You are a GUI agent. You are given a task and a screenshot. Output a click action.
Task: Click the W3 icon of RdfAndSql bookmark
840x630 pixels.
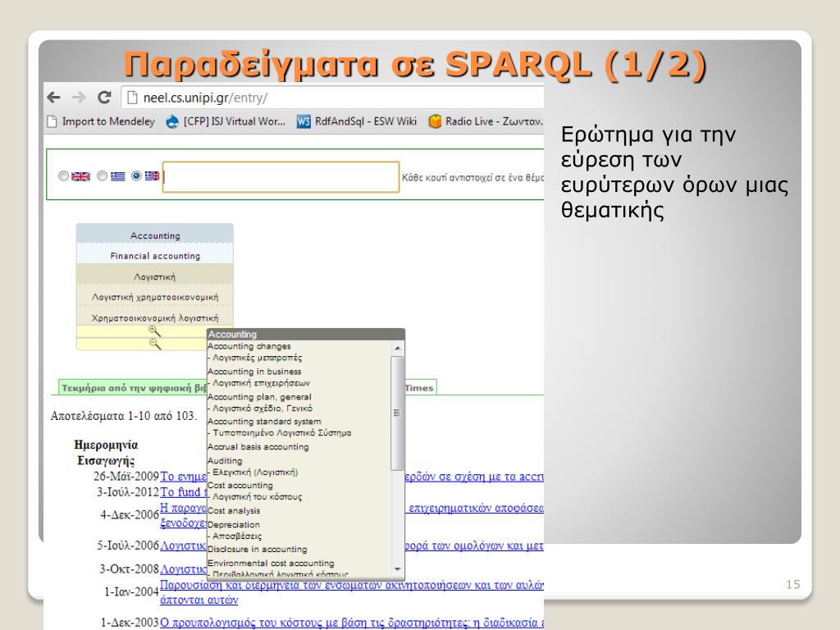coord(304,121)
